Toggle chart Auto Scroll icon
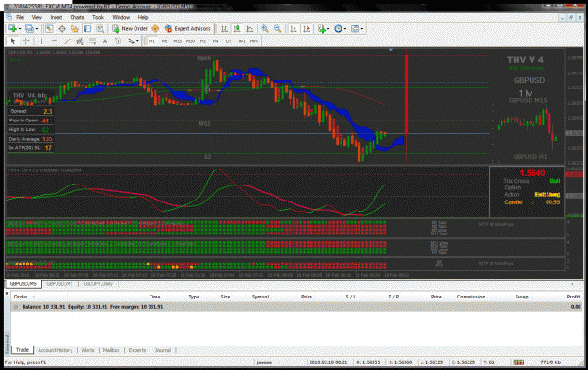The image size is (588, 370). click(294, 29)
